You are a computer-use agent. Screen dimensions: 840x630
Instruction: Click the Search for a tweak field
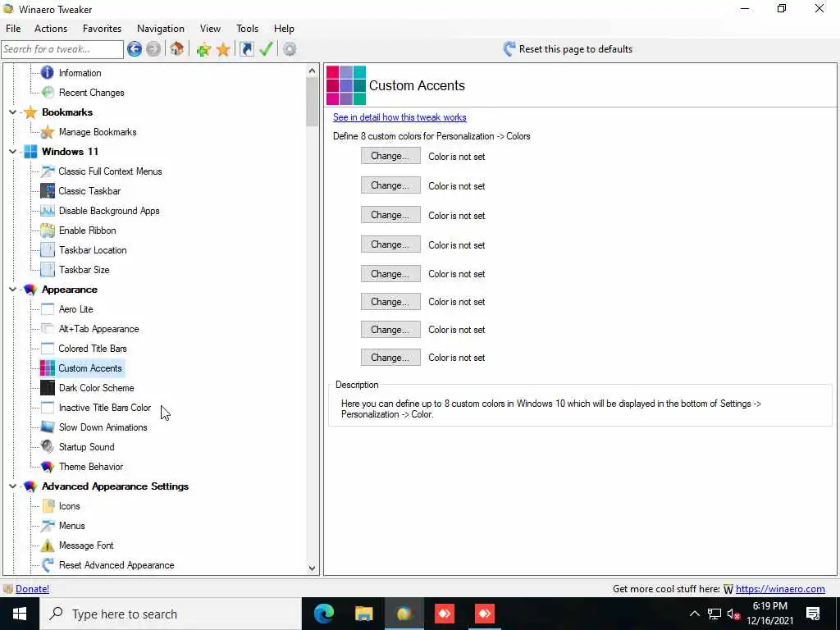62,49
